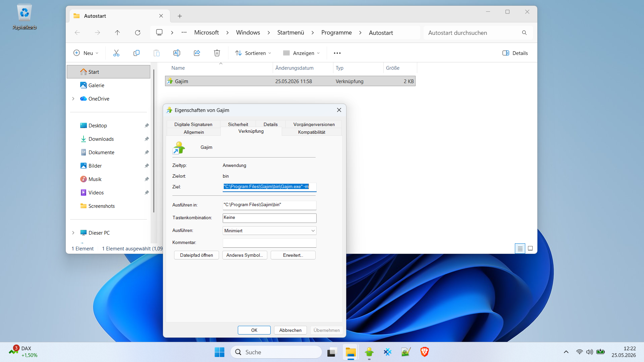
Task: Click Gajim icon on taskbar
Action: pyautogui.click(x=369, y=352)
